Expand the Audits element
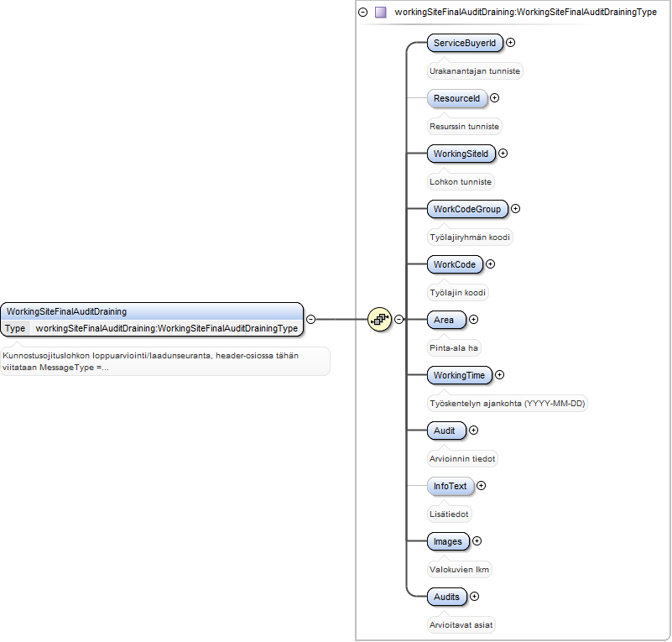The width and height of the screenshot is (672, 642). pyautogui.click(x=475, y=596)
